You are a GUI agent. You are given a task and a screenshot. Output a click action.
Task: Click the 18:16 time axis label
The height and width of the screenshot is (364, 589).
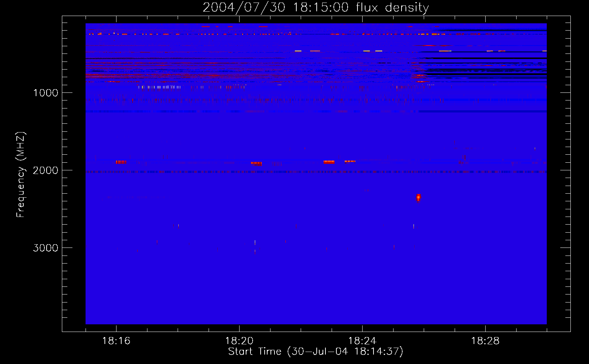116,341
